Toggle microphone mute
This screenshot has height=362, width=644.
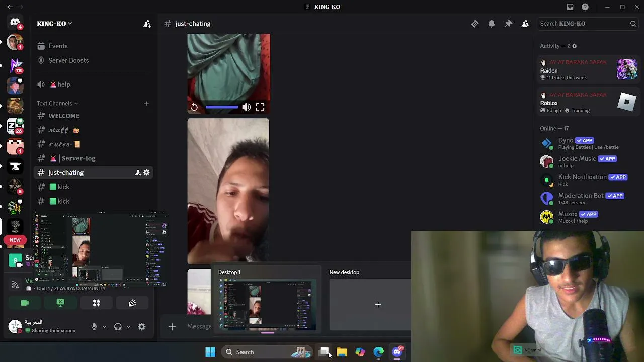click(94, 327)
